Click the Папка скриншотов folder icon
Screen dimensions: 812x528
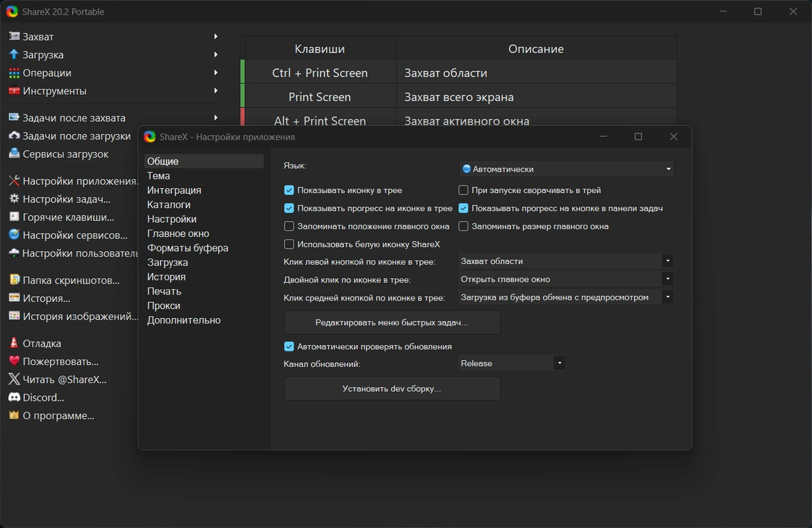tap(14, 280)
